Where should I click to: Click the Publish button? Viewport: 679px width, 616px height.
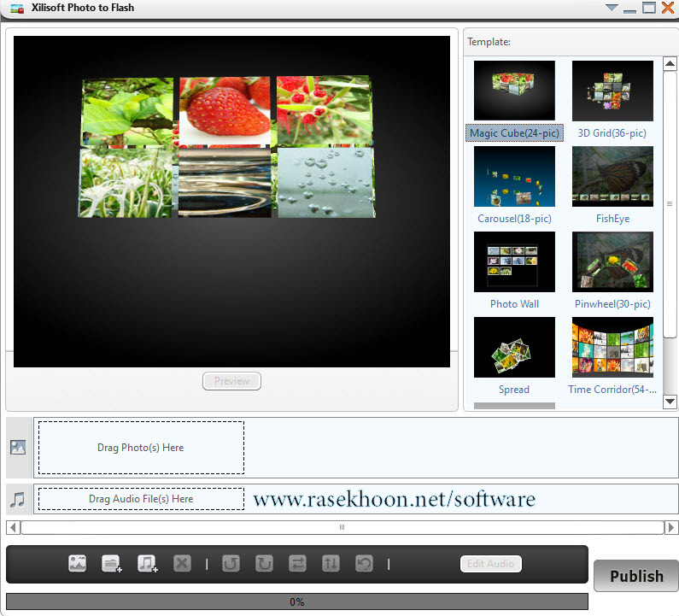click(x=636, y=576)
